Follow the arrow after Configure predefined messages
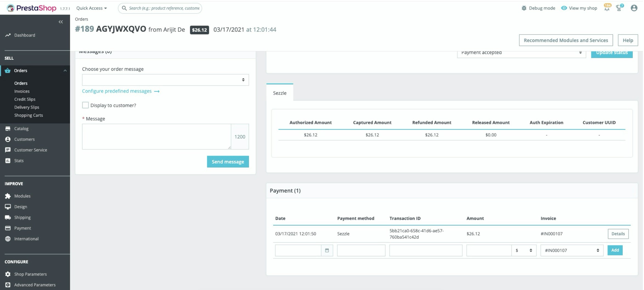The image size is (644, 290). pyautogui.click(x=157, y=91)
